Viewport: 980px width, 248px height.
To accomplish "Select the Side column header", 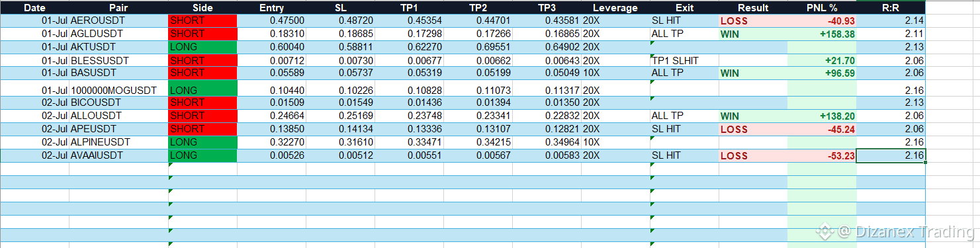I will 202,8.
